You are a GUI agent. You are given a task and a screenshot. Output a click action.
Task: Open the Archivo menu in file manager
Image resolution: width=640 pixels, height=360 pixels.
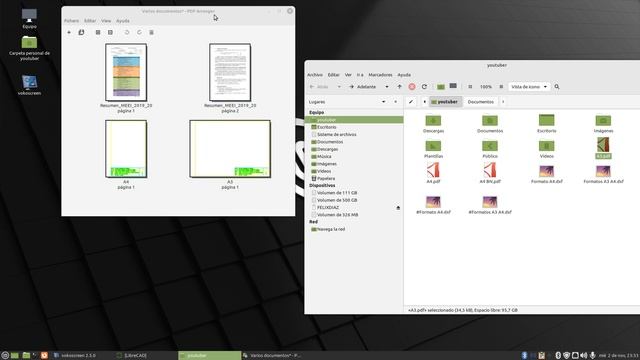click(315, 75)
